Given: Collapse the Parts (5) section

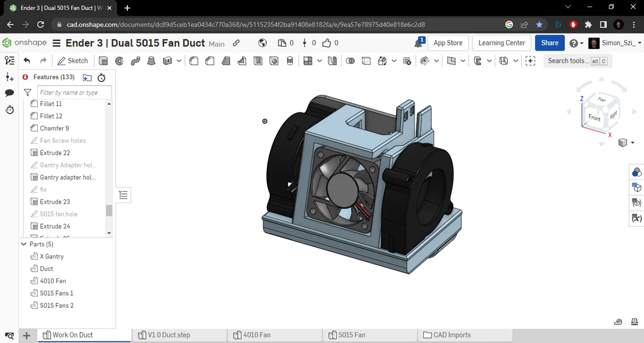Looking at the screenshot, I should [23, 244].
